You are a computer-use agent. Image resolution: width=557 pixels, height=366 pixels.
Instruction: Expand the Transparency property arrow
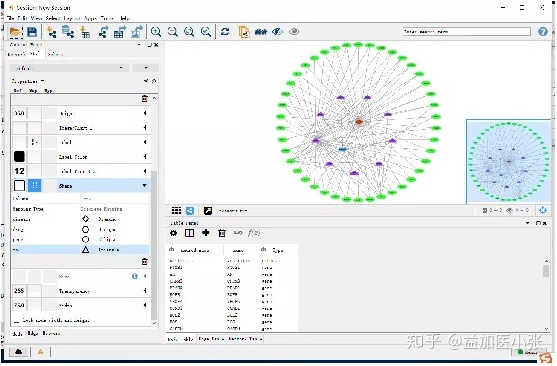pos(145,291)
